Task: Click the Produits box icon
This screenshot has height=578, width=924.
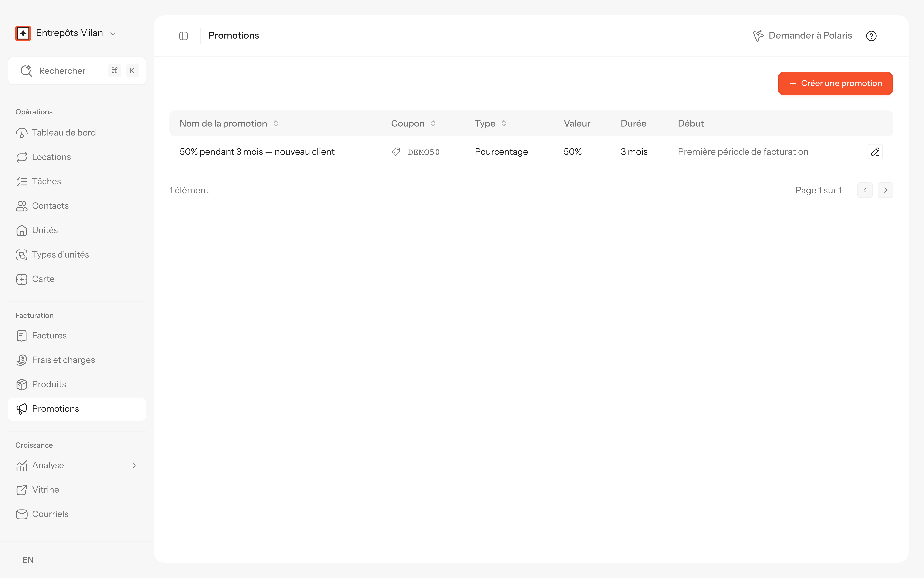Action: 22,385
